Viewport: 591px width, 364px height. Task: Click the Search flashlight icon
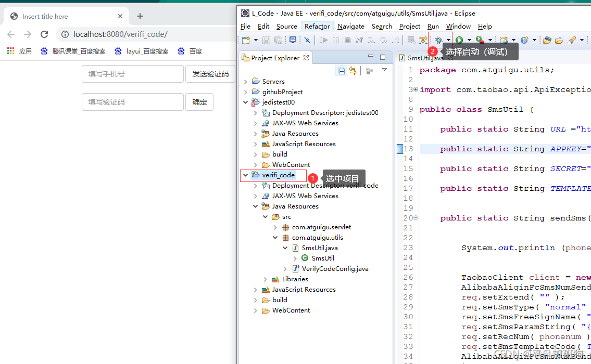[572, 40]
